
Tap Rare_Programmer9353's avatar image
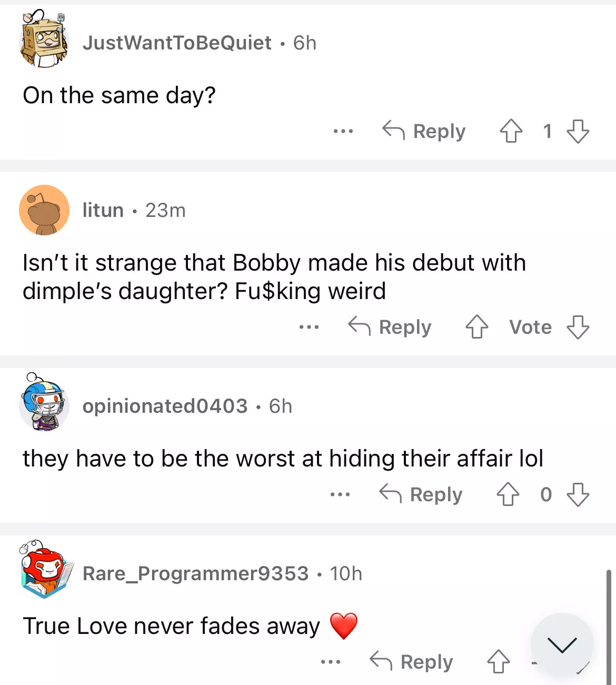(x=44, y=571)
